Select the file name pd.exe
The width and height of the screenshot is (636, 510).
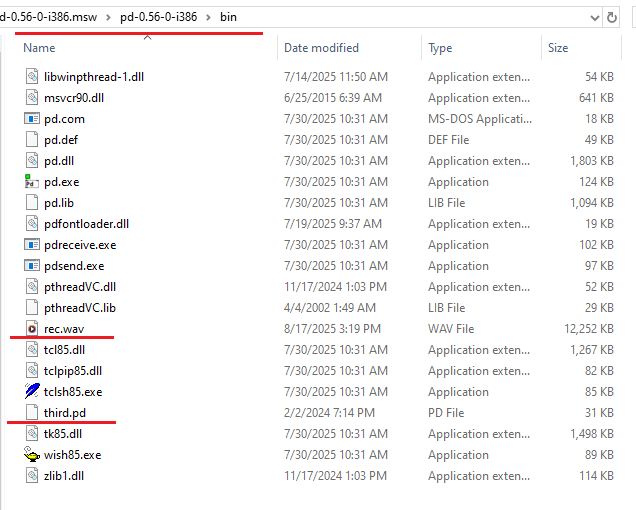tap(62, 182)
